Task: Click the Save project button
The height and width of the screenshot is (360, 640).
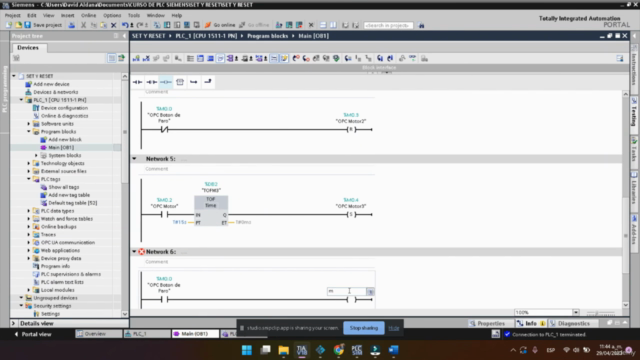Action: pyautogui.click(x=43, y=25)
